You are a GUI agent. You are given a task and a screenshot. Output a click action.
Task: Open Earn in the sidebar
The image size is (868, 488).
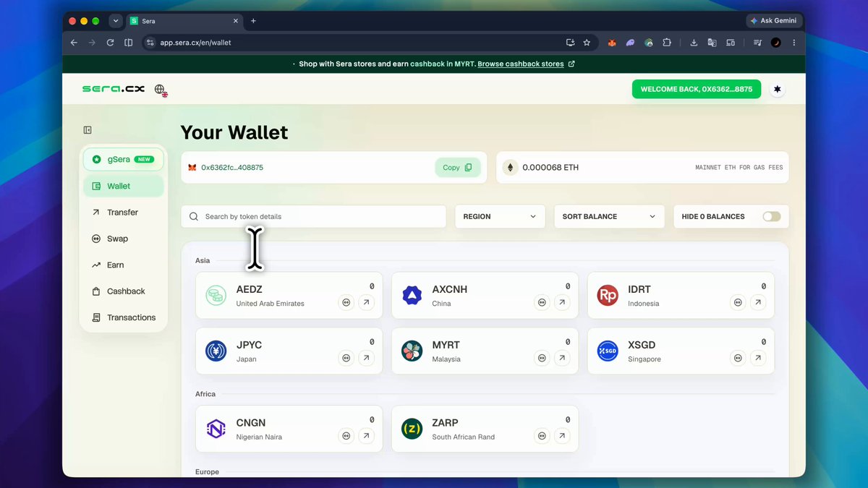[124, 265]
